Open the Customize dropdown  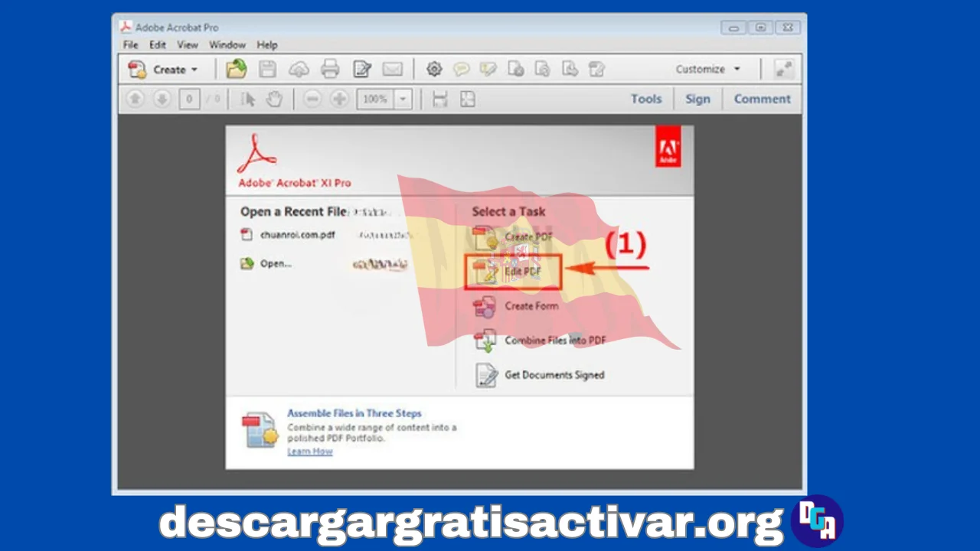(x=708, y=69)
